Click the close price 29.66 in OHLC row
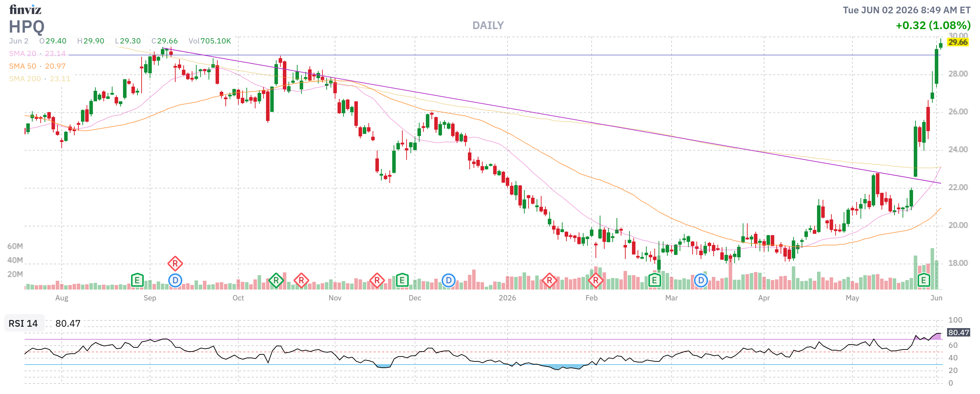This screenshot has width=980, height=394. (x=168, y=41)
